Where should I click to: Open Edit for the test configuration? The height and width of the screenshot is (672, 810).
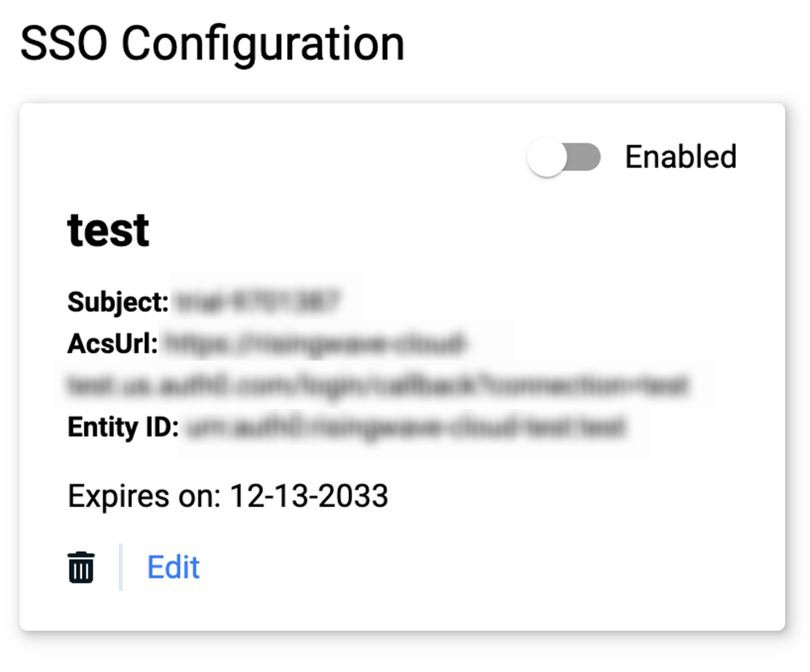[x=173, y=567]
